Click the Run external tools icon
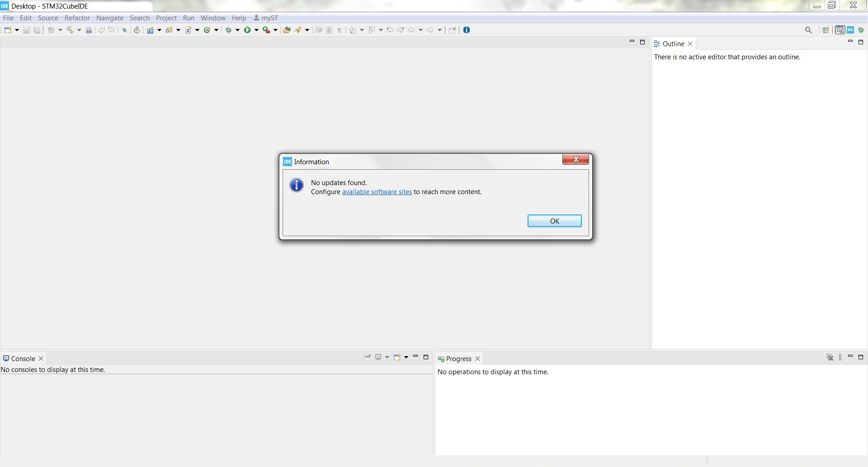The height and width of the screenshot is (467, 868). click(x=267, y=30)
